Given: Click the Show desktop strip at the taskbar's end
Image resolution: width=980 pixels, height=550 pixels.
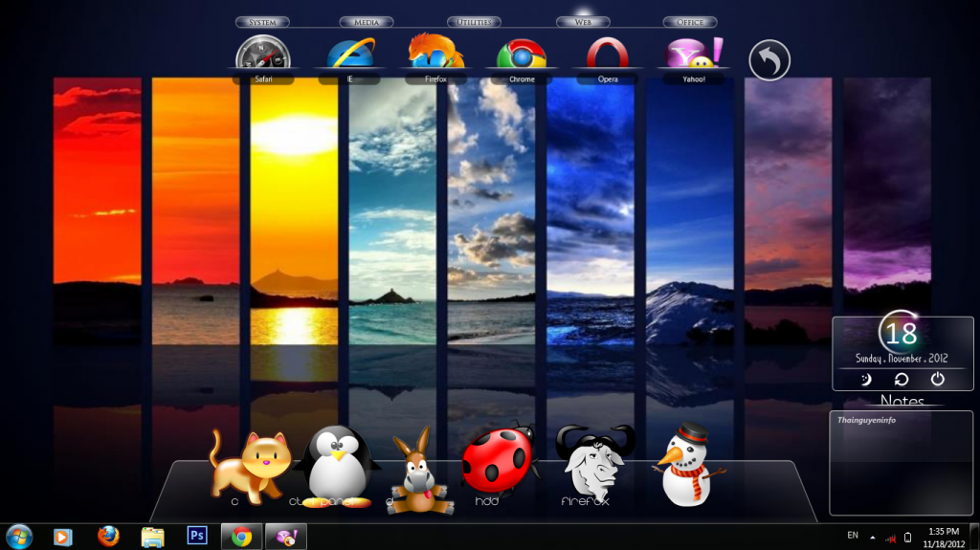Looking at the screenshot, I should 974,537.
